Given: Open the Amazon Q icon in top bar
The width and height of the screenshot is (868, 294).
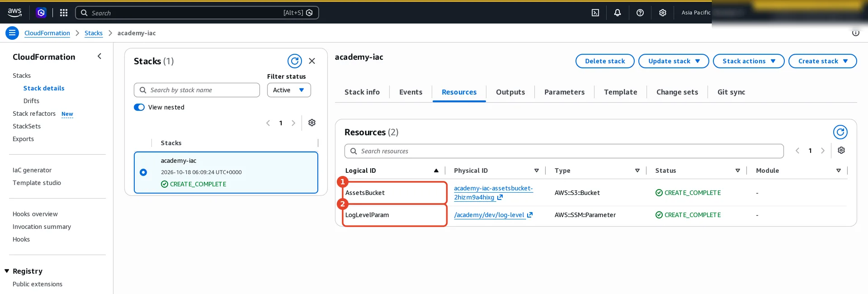Looking at the screenshot, I should [41, 13].
